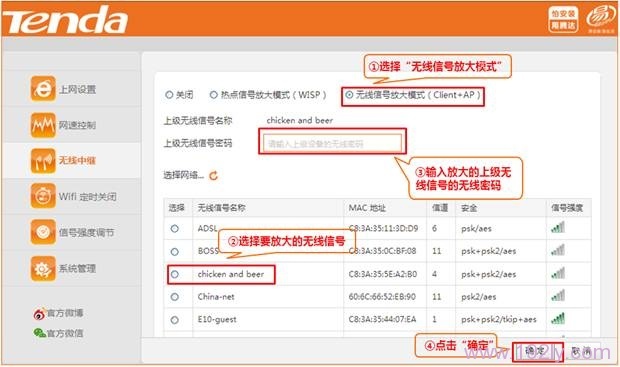The image size is (620, 367).
Task: Open 官方微信 WeChat icon link
Action: point(40,333)
